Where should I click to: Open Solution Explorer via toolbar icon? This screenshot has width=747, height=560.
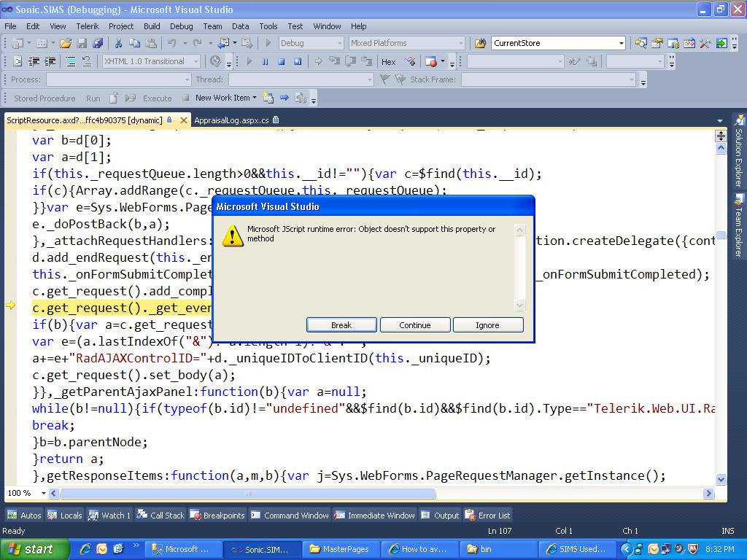pos(640,43)
